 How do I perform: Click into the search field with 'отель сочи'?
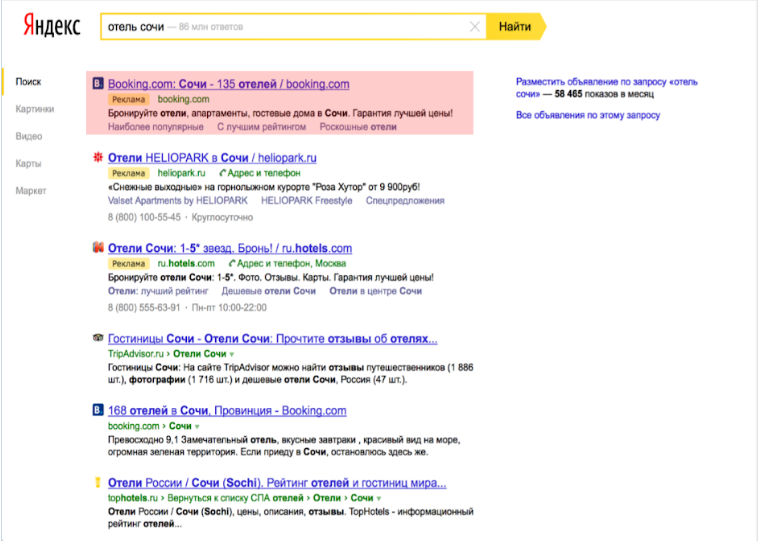tap(280, 27)
